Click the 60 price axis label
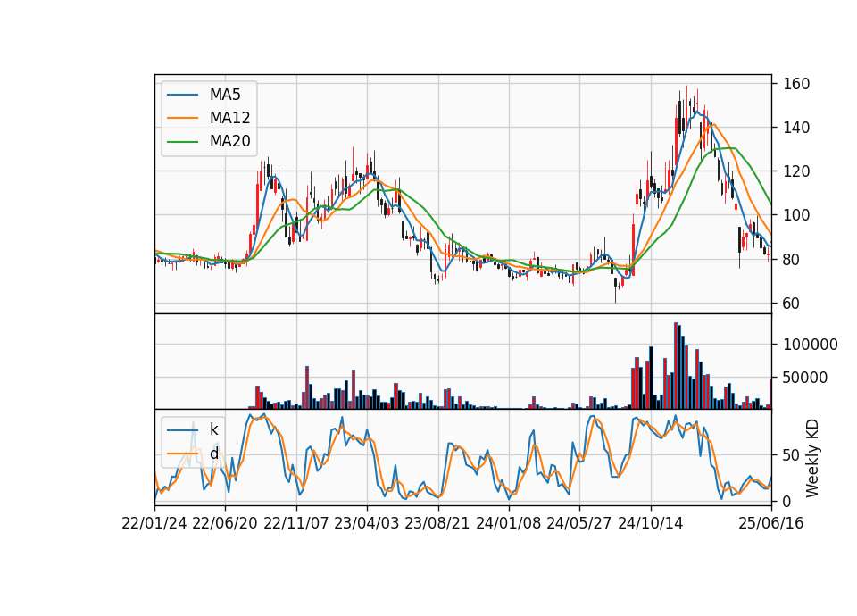The height and width of the screenshot is (616, 857). click(x=792, y=304)
